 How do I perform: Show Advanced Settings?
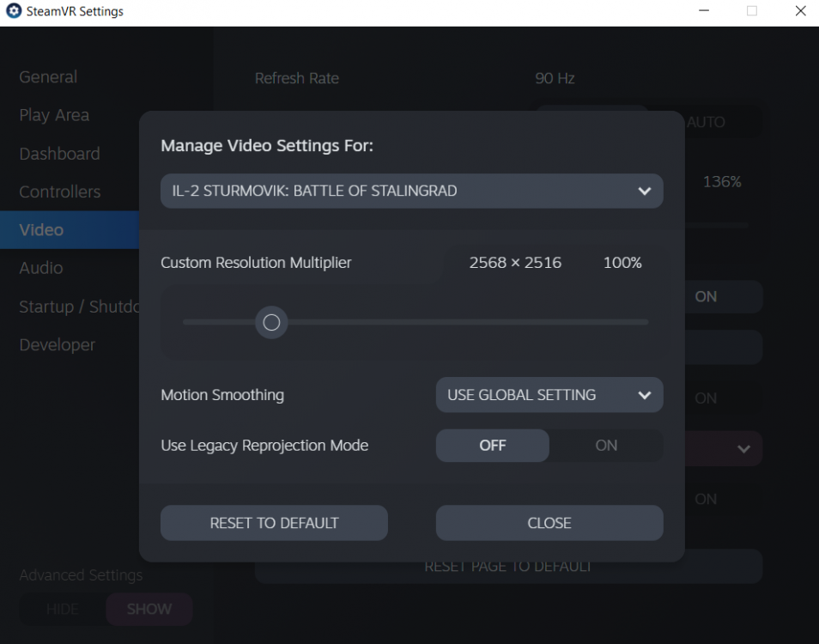click(x=149, y=609)
